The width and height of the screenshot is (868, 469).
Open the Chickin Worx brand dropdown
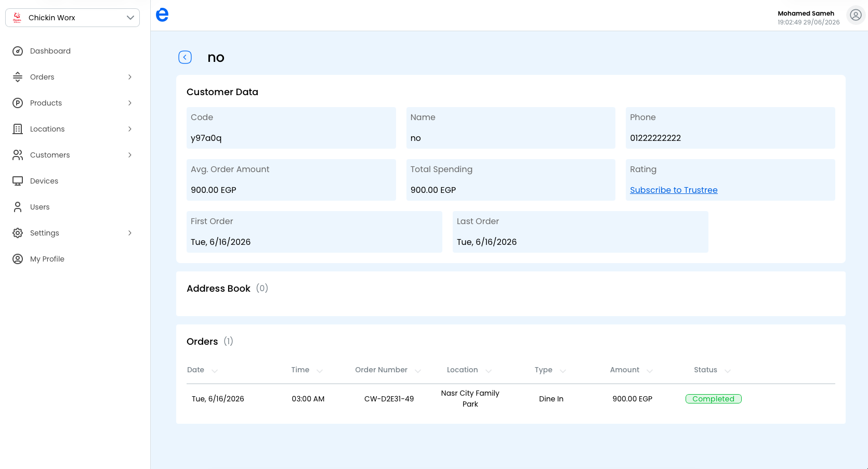tap(72, 18)
